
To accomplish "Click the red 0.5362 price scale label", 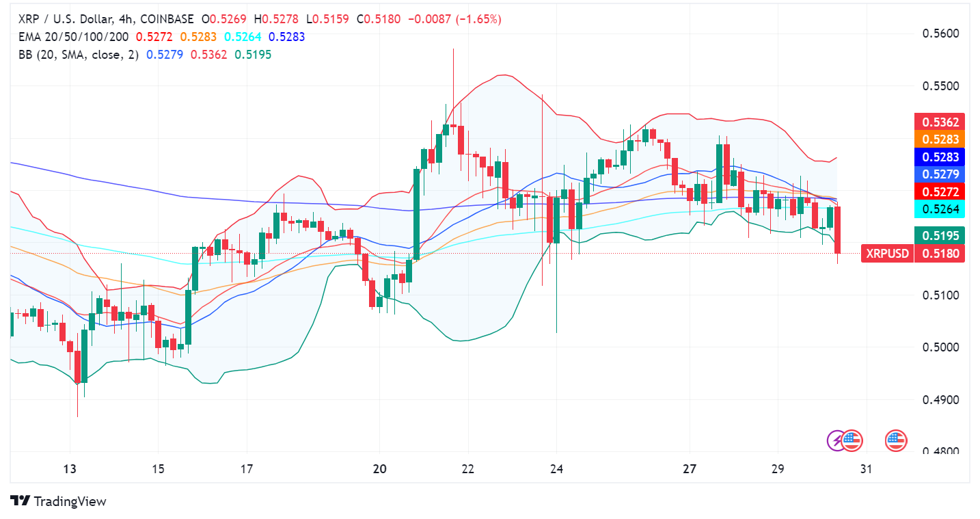I will click(x=940, y=122).
